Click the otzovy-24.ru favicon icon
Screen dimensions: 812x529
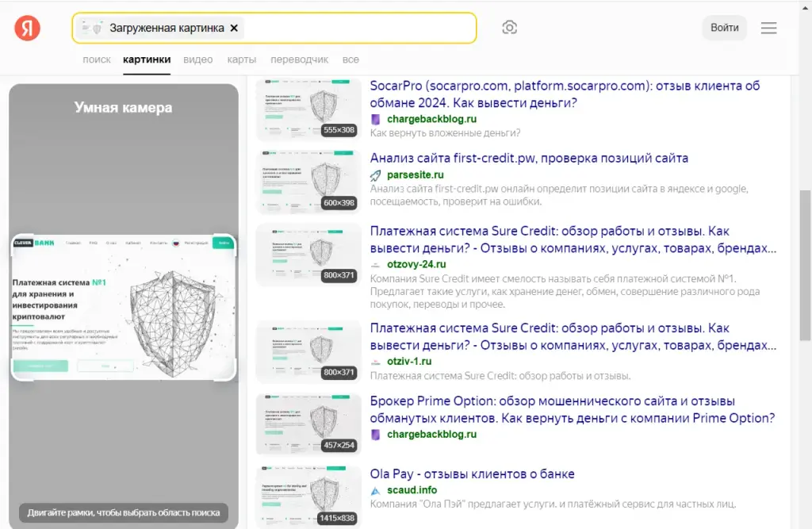375,265
